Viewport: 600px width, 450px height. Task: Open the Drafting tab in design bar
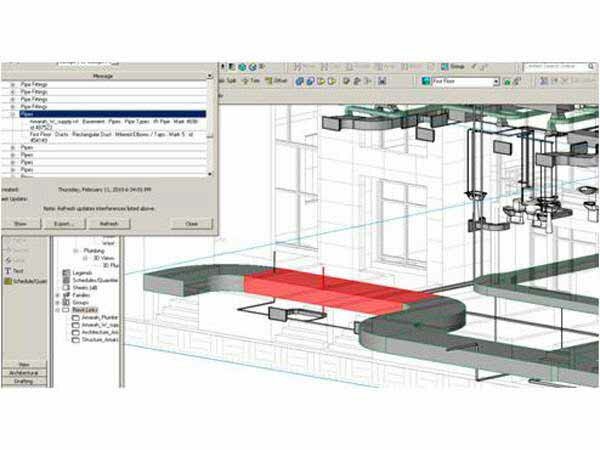point(24,381)
